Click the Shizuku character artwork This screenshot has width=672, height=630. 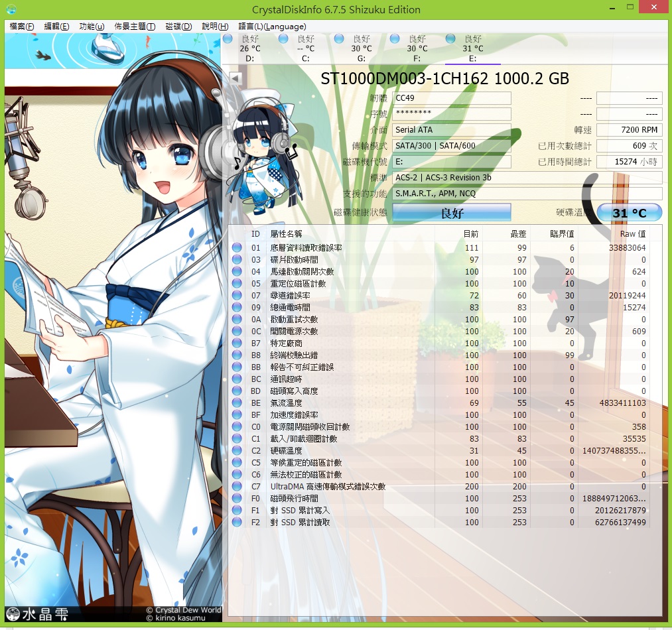tap(113, 328)
